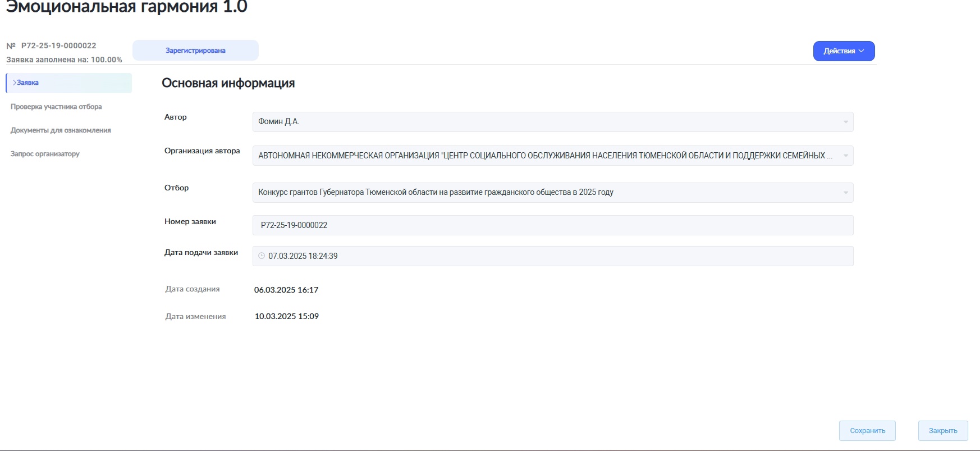Screen dimensions: 980x451
Task: Go to Проверка участника отбора section
Action: 56,107
